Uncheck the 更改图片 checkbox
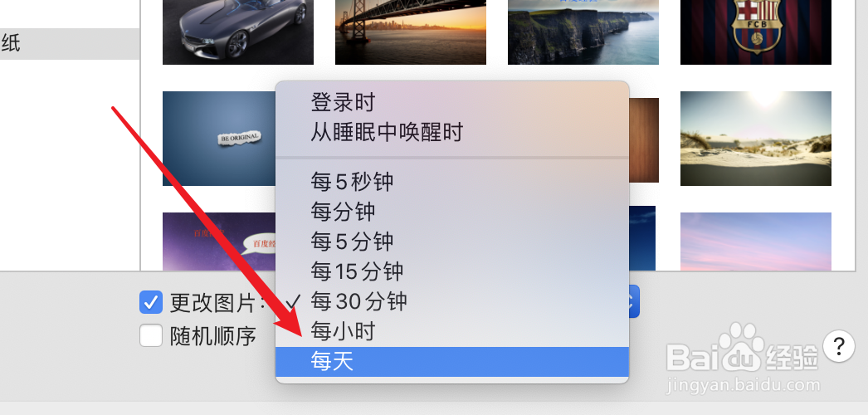 [150, 303]
